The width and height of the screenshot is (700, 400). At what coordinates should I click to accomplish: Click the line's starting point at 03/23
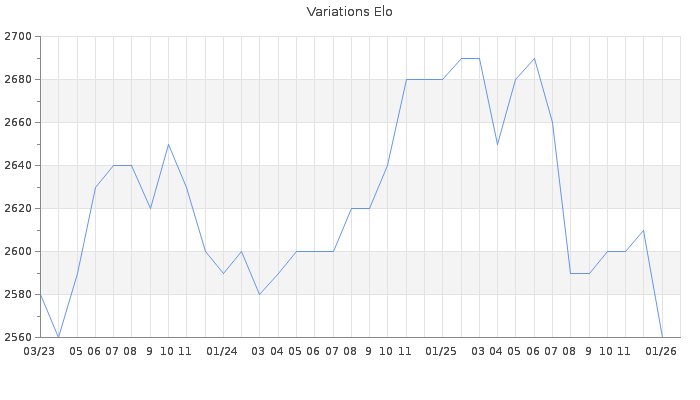coord(40,294)
